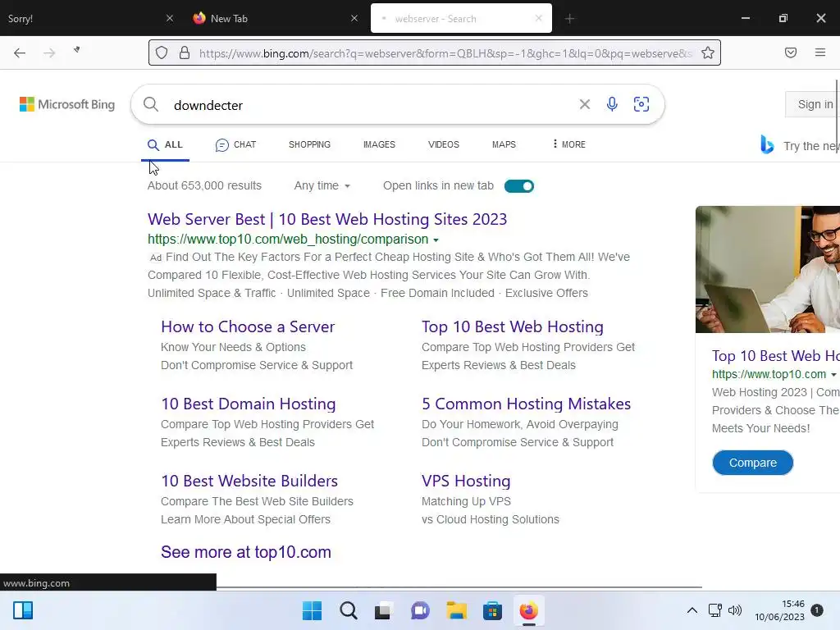Screen dimensions: 840x630
Task: Open the clock and date in the taskbar
Action: 779,610
